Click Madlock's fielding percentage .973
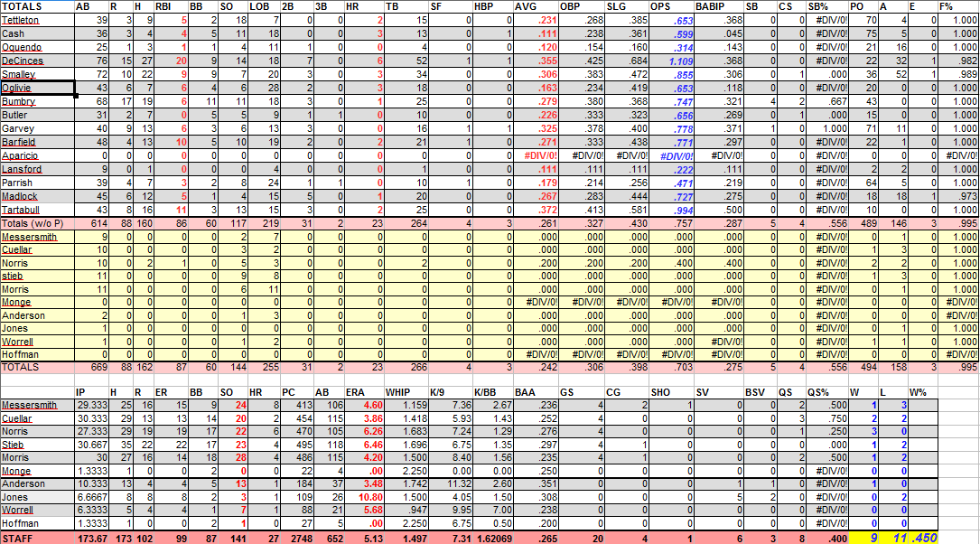Viewport: 980px width, 544px height. [x=958, y=197]
